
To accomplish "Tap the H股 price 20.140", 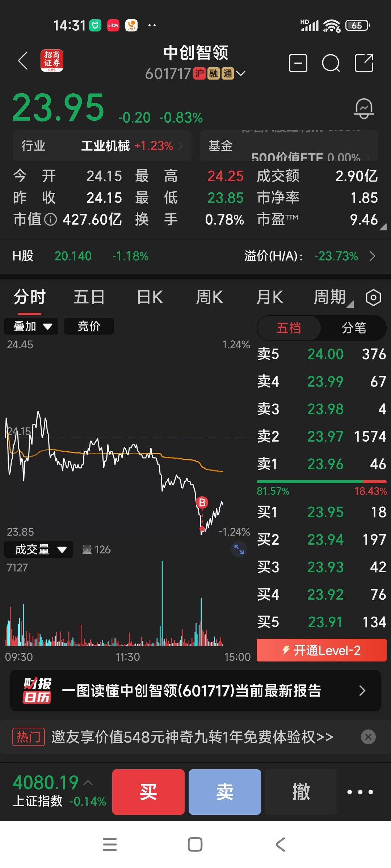I will [x=73, y=256].
